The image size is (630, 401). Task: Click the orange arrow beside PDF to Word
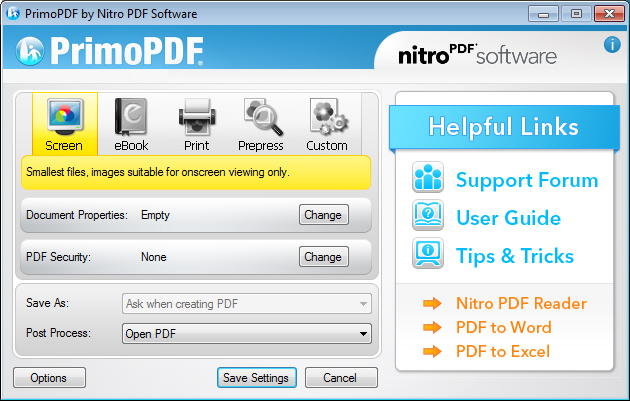tap(432, 327)
